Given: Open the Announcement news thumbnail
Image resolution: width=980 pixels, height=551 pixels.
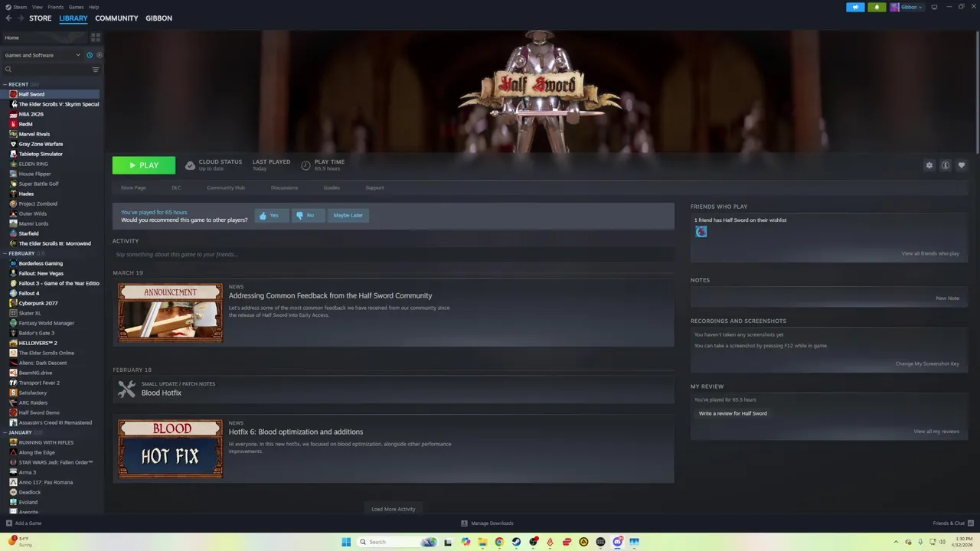Looking at the screenshot, I should [x=171, y=312].
